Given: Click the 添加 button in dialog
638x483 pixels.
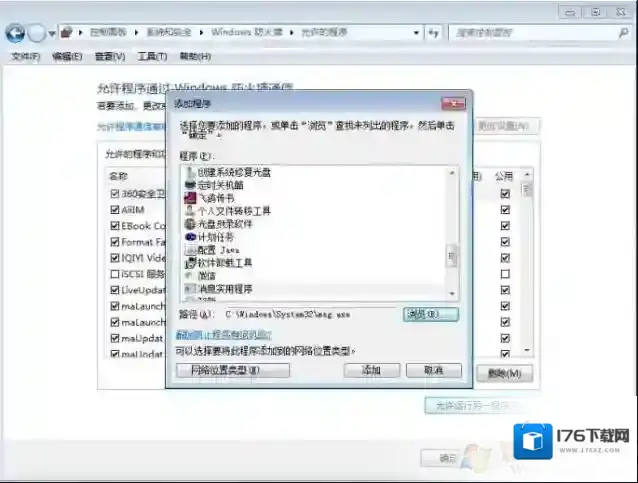Looking at the screenshot, I should pos(371,370).
